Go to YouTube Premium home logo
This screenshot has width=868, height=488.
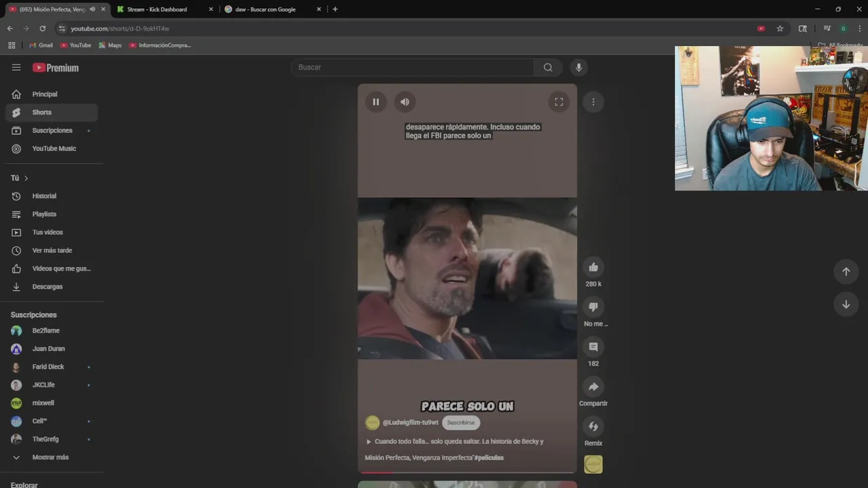point(56,68)
